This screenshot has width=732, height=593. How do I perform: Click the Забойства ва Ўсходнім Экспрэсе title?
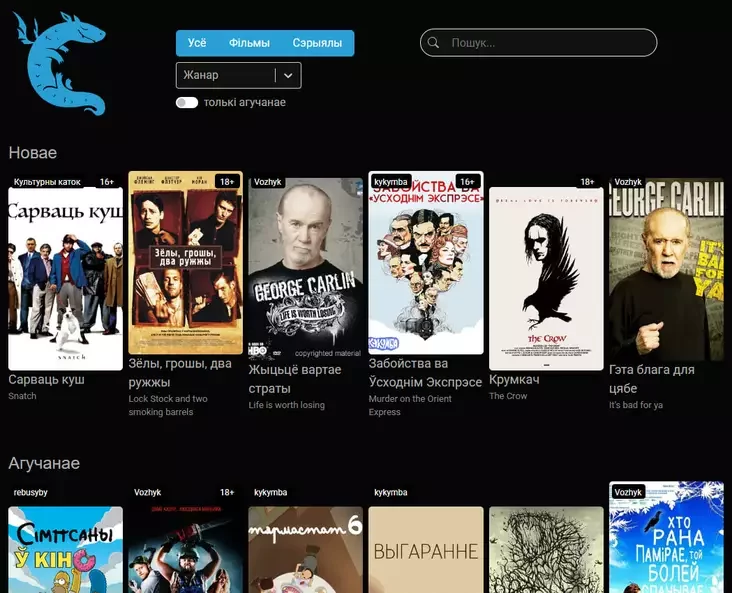point(425,373)
